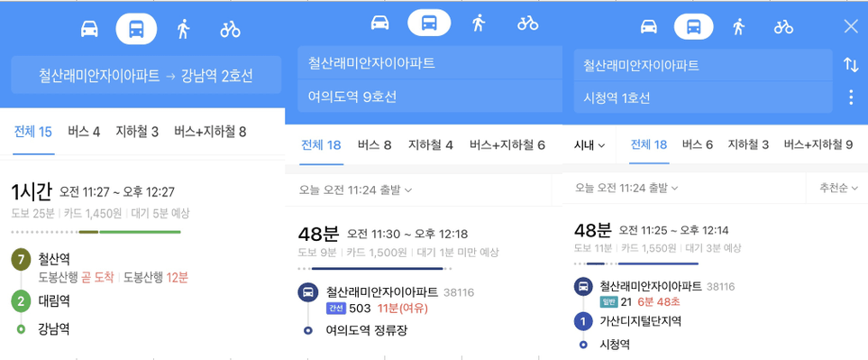Open the three-dot more options menu
This screenshot has width=868, height=360.
click(851, 97)
